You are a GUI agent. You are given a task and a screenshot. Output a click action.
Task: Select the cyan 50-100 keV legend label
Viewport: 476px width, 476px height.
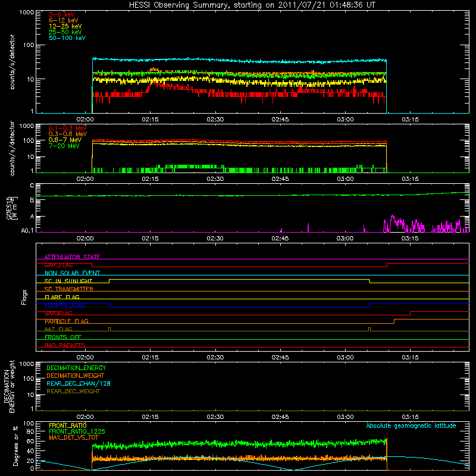click(67, 38)
